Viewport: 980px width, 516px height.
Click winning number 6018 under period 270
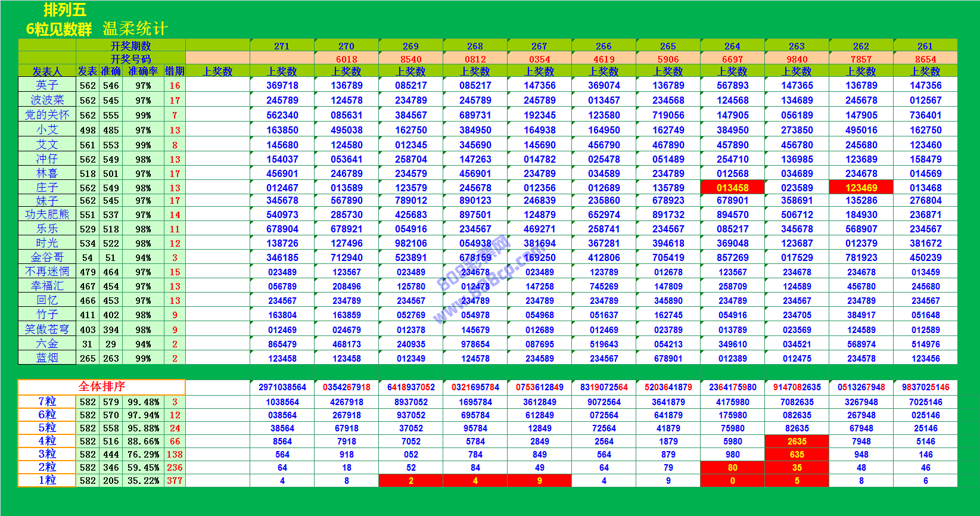pos(346,59)
